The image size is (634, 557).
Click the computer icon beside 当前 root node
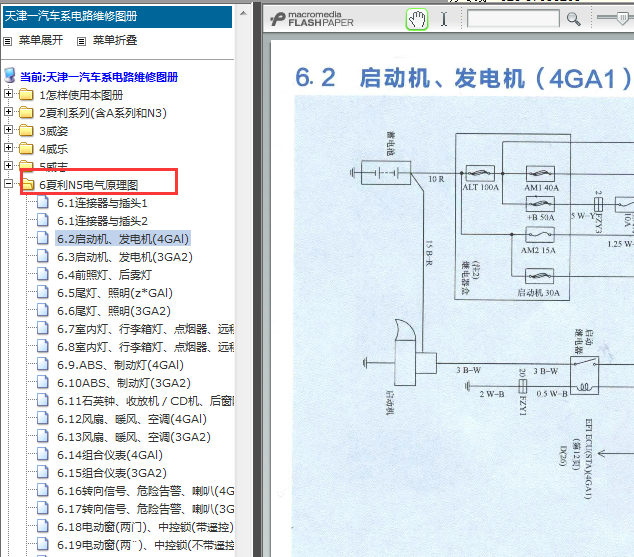[x=10, y=76]
